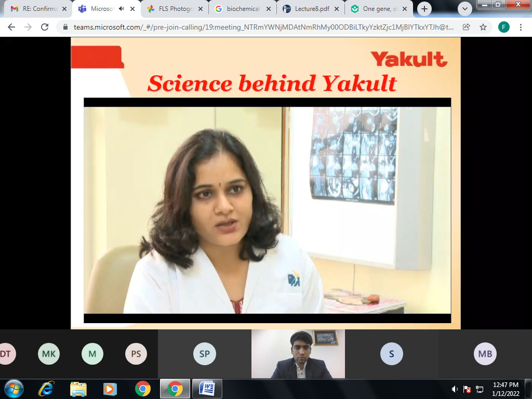This screenshot has height=399, width=532.
Task: Mute audio on the Teams tab
Action: [x=122, y=9]
